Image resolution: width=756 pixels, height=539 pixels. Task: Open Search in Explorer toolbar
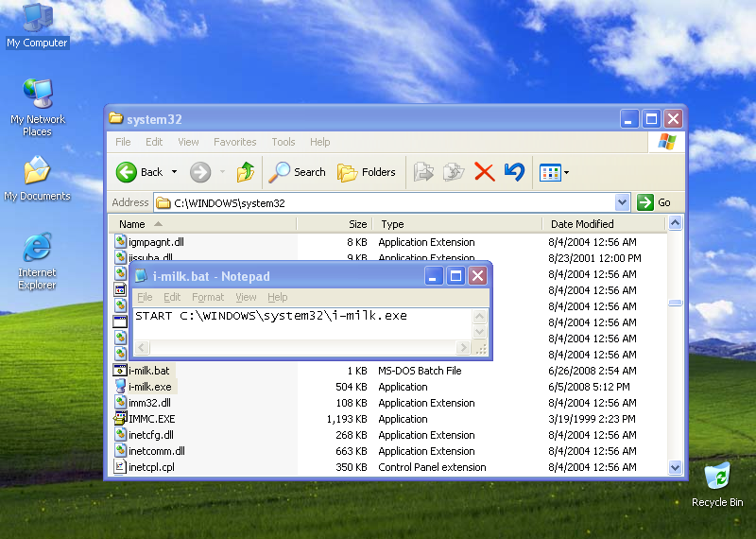(x=298, y=172)
